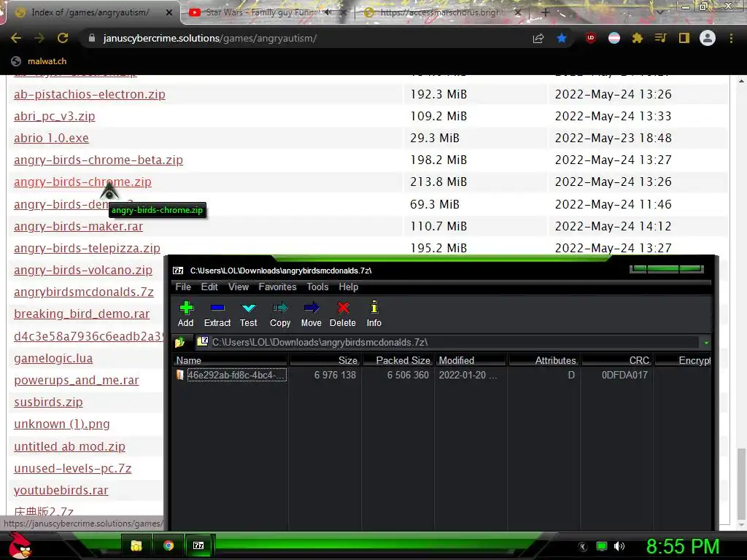Open the malwat.ch bookmark
Viewport: 747px width, 560px height.
pos(39,61)
